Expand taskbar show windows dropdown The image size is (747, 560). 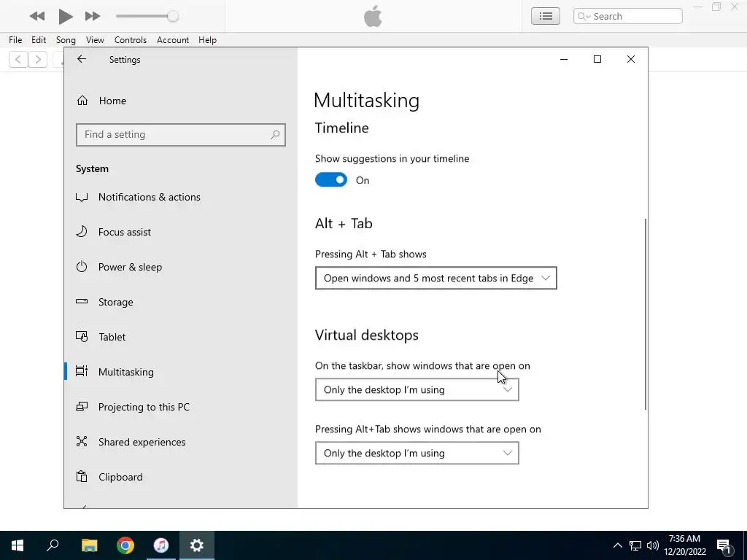click(x=417, y=389)
